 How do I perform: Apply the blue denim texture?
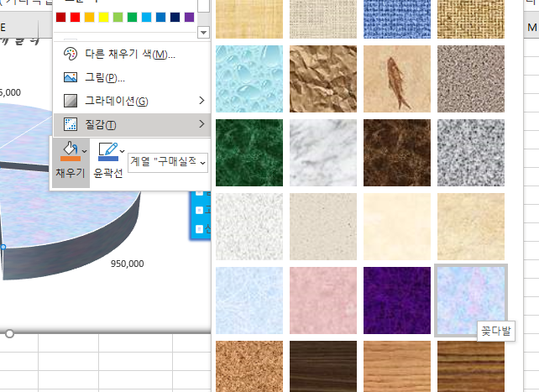point(397,18)
